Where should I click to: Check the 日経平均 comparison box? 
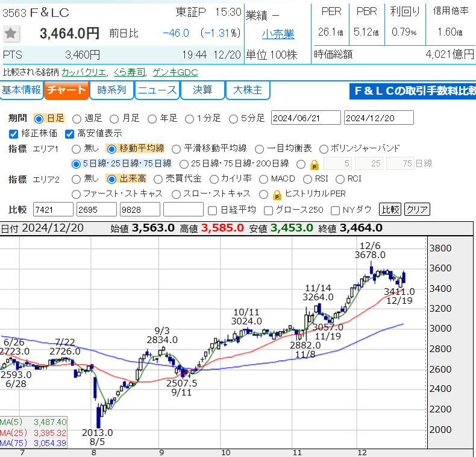(x=212, y=210)
